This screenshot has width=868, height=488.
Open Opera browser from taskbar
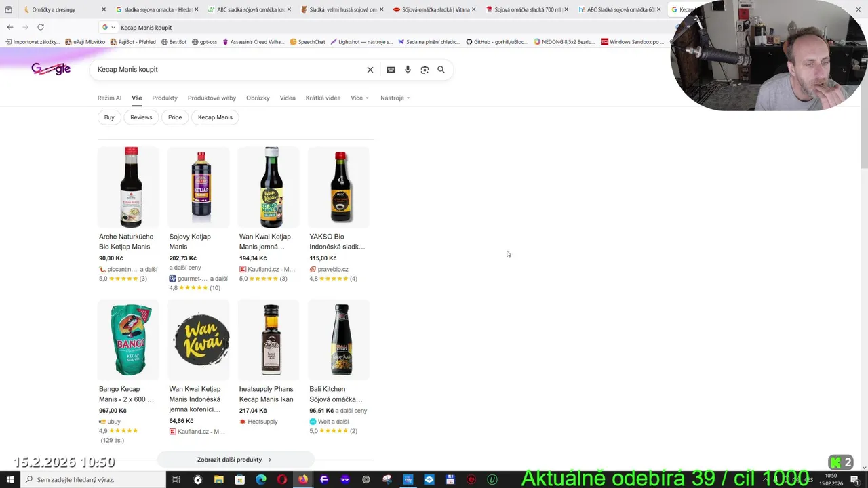coord(281,480)
